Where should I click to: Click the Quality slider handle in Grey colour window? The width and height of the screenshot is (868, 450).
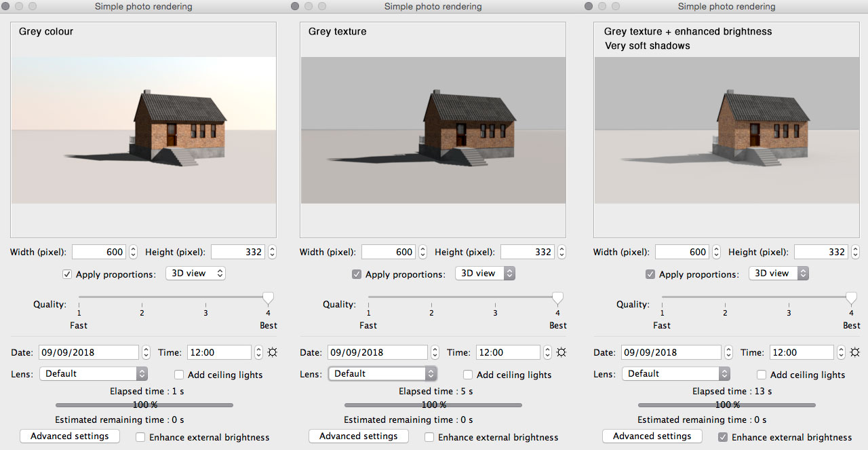click(268, 298)
